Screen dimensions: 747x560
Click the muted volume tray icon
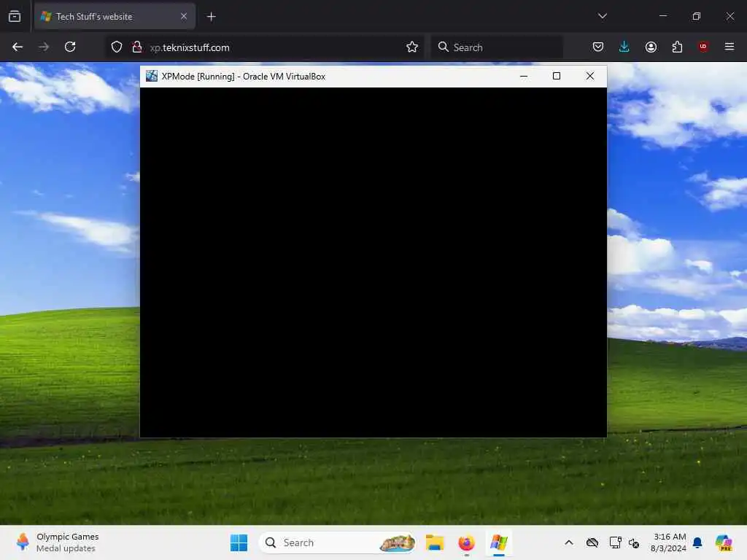pyautogui.click(x=634, y=542)
